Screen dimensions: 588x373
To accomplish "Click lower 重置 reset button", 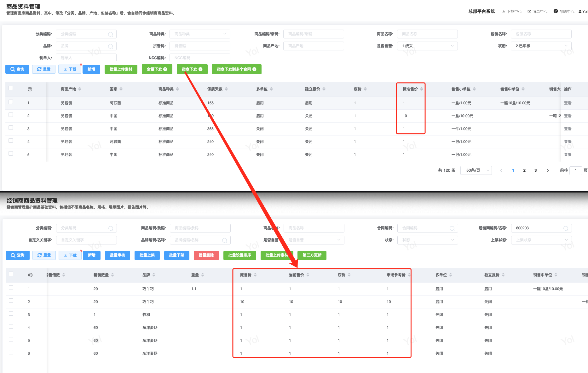I will pos(44,255).
